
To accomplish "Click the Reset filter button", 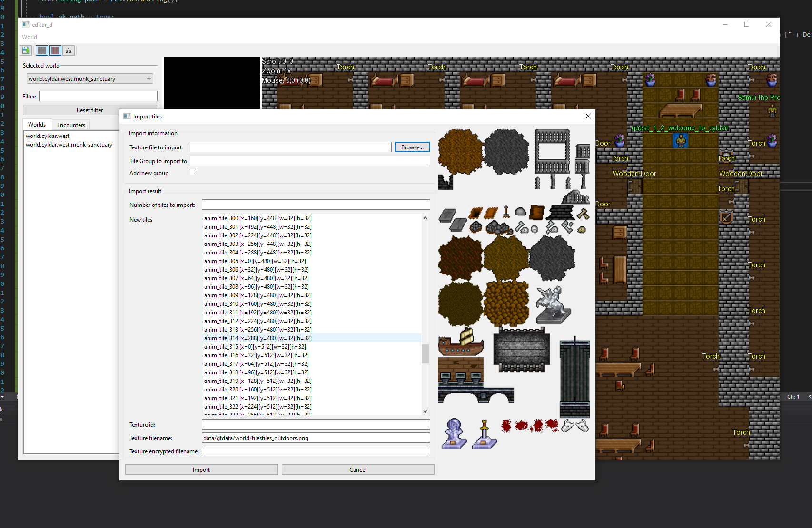I will (90, 110).
